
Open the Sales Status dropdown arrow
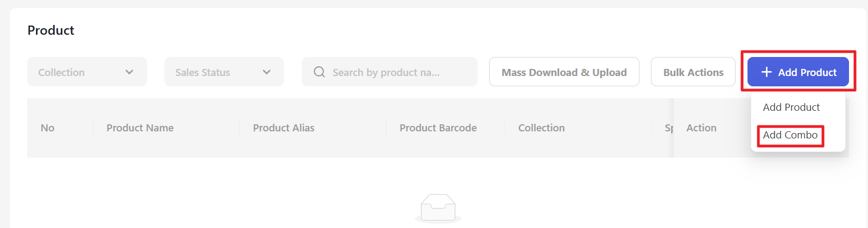click(x=267, y=72)
